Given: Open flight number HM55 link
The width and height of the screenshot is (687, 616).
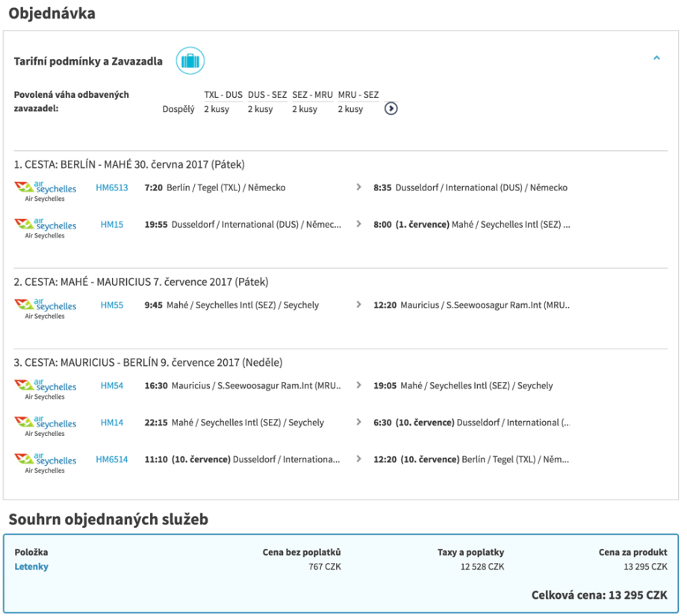Looking at the screenshot, I should (112, 305).
